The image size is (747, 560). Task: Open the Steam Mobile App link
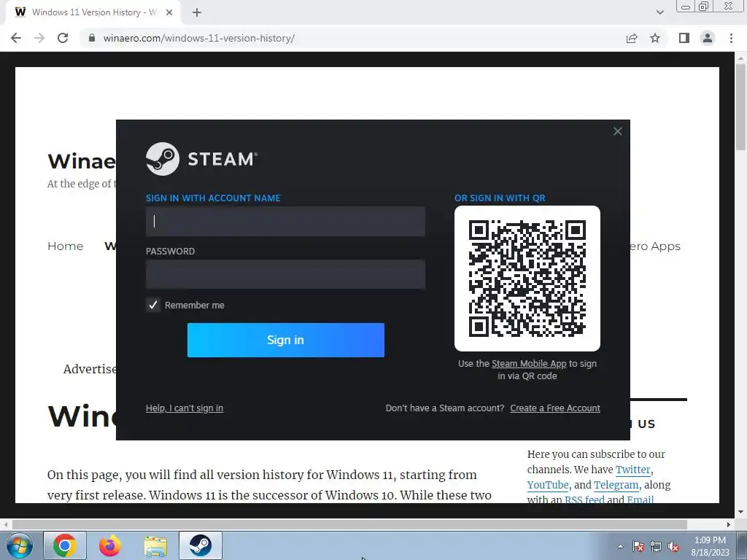pyautogui.click(x=529, y=364)
